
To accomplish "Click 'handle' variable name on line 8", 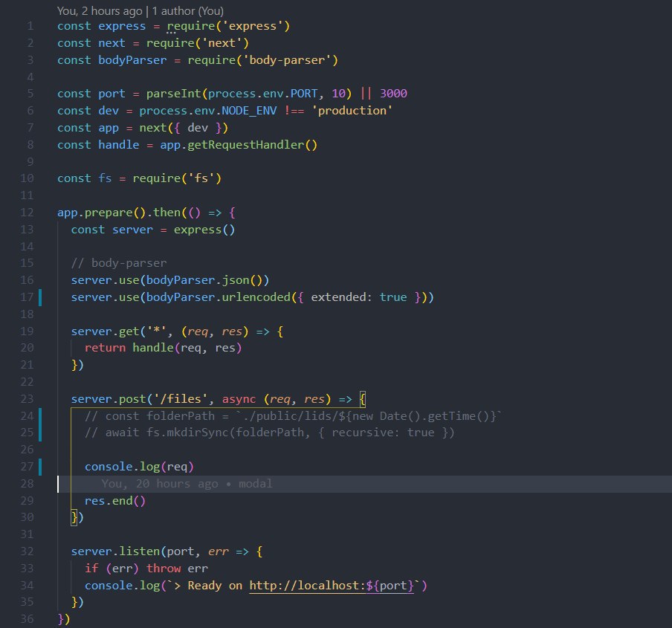I will pyautogui.click(x=119, y=145).
